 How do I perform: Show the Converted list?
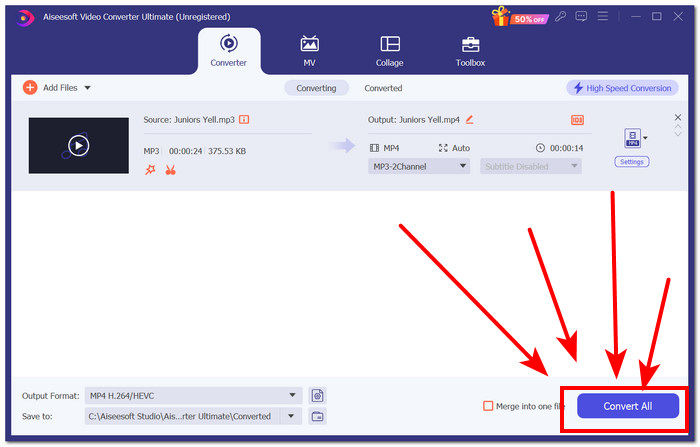(x=383, y=88)
